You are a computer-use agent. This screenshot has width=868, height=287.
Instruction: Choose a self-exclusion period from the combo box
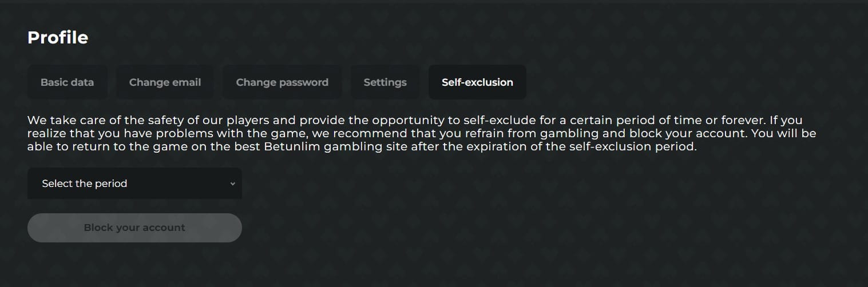134,184
